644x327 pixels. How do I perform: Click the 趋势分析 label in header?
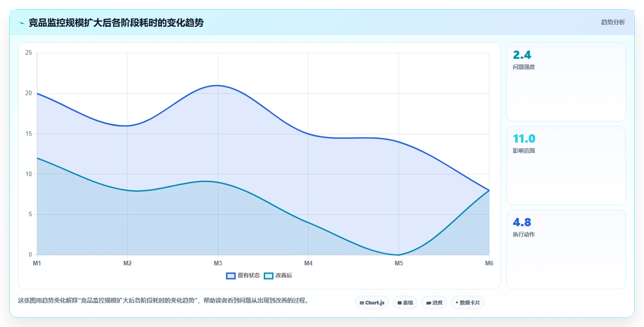(x=613, y=22)
